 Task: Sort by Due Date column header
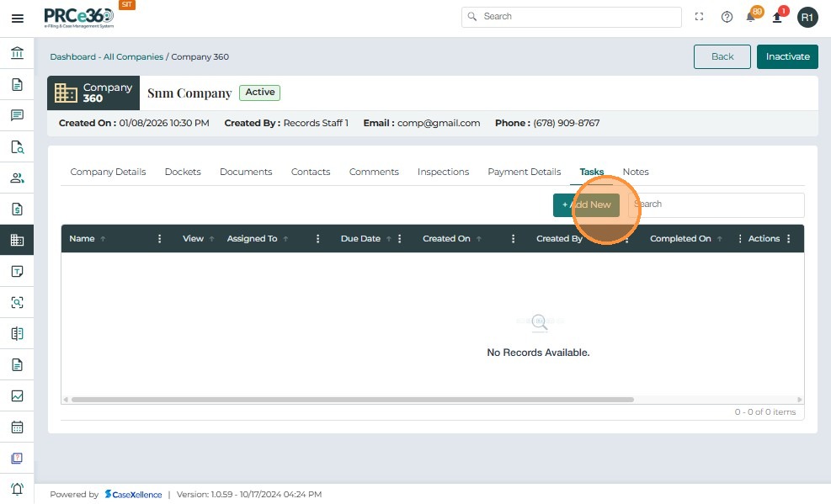(x=360, y=239)
